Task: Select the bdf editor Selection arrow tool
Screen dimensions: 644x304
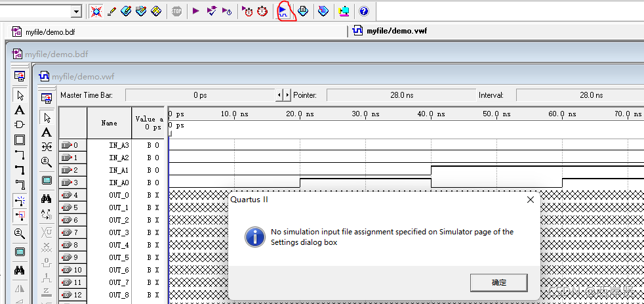Action: (x=20, y=95)
